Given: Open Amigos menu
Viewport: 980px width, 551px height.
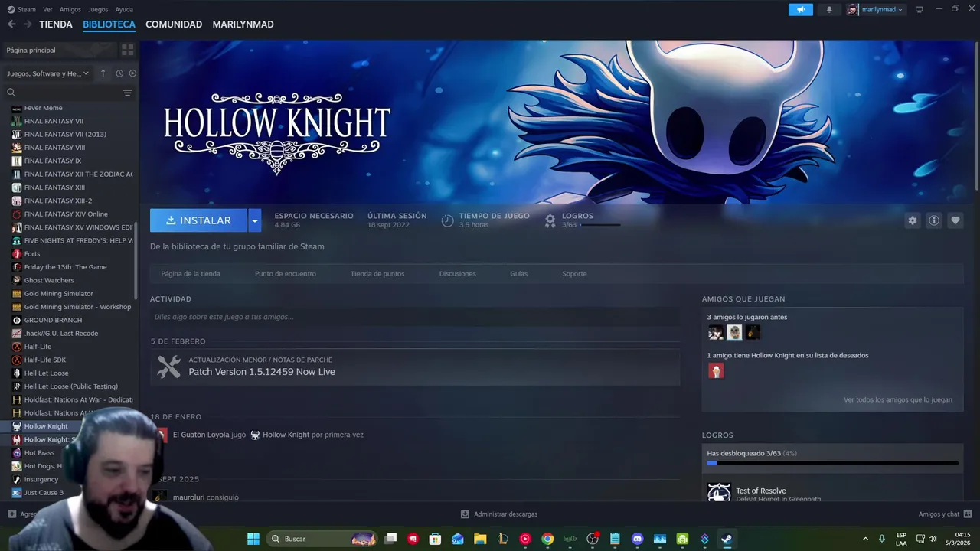Looking at the screenshot, I should [70, 9].
